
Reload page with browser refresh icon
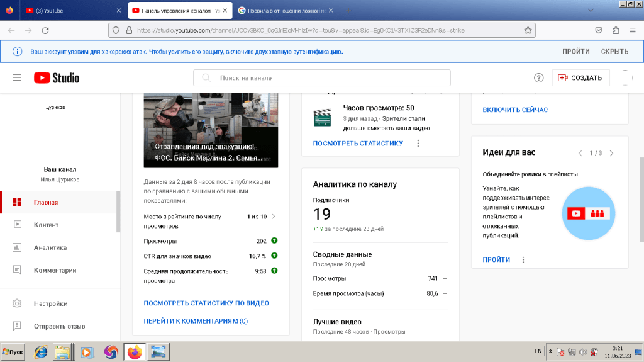point(45,30)
